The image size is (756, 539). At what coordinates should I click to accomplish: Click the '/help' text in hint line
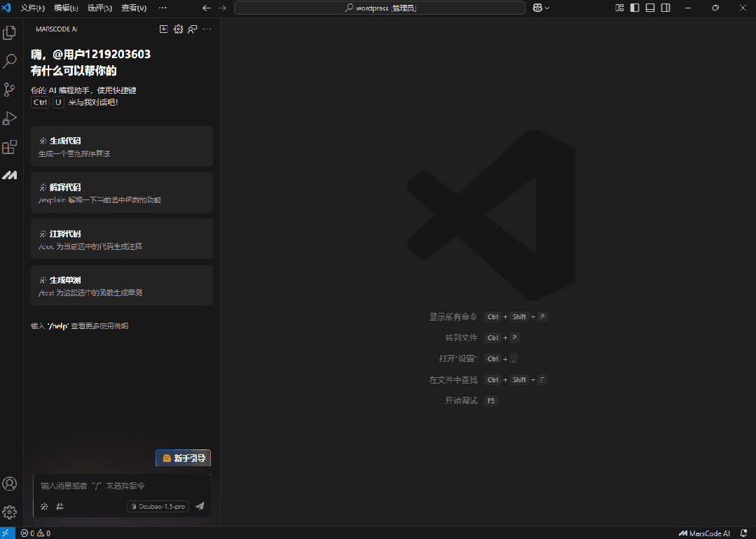tap(58, 326)
